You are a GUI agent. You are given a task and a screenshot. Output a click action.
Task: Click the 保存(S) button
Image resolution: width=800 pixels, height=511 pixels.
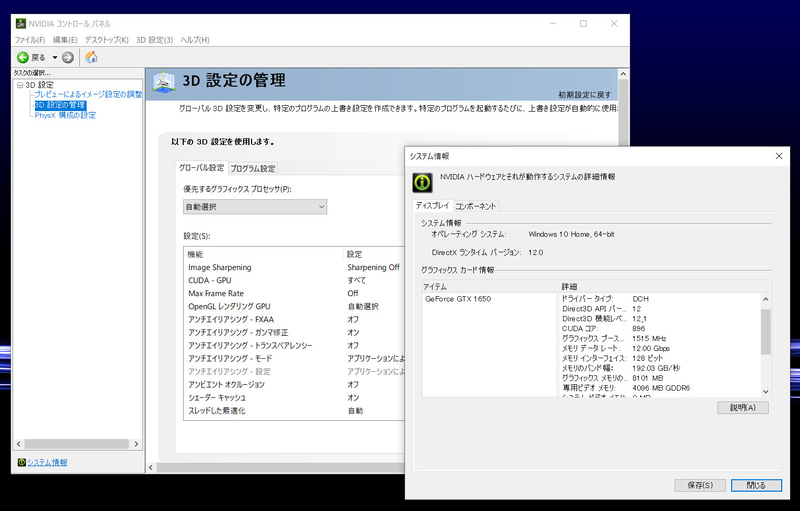click(700, 485)
